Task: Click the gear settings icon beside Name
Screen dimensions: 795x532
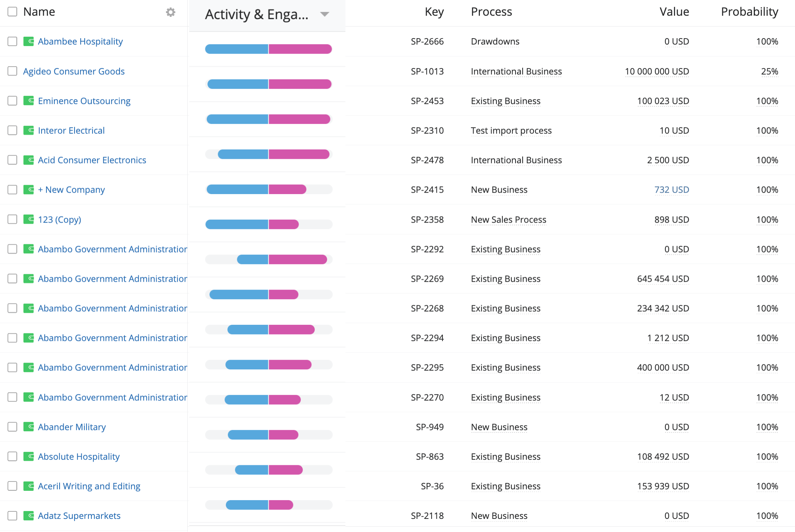Action: point(170,12)
